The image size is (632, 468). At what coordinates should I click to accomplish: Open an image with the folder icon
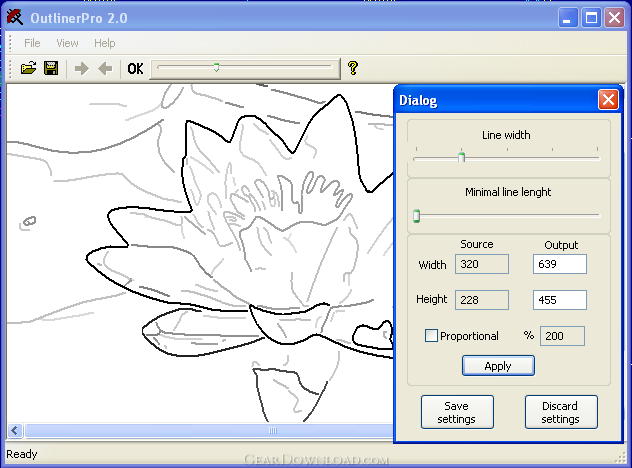pyautogui.click(x=29, y=68)
